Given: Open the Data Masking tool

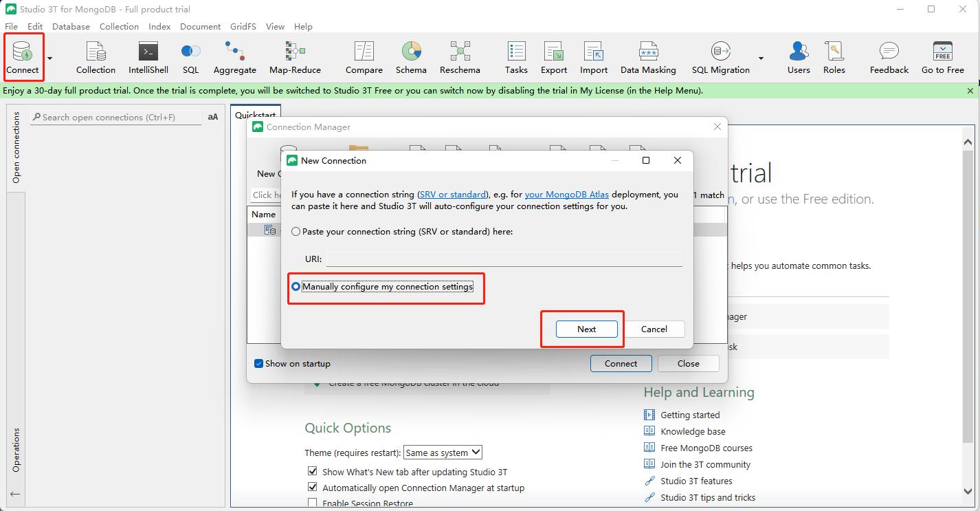Looking at the screenshot, I should pyautogui.click(x=648, y=57).
